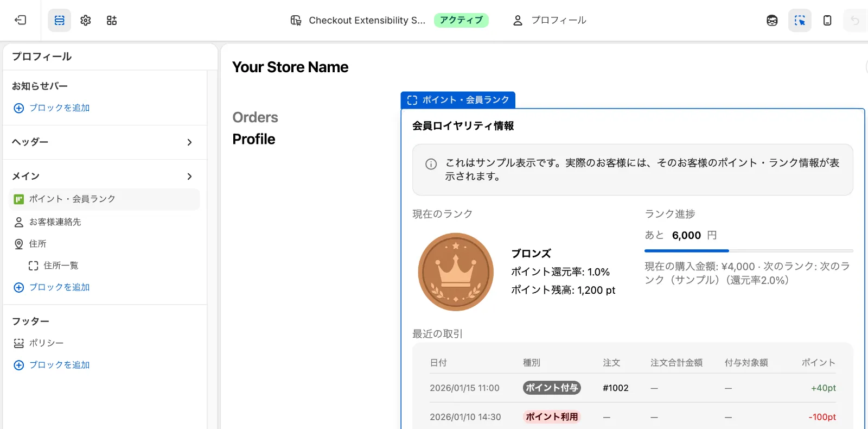Click the お客様連絡先 person icon
The image size is (868, 429).
tap(18, 222)
